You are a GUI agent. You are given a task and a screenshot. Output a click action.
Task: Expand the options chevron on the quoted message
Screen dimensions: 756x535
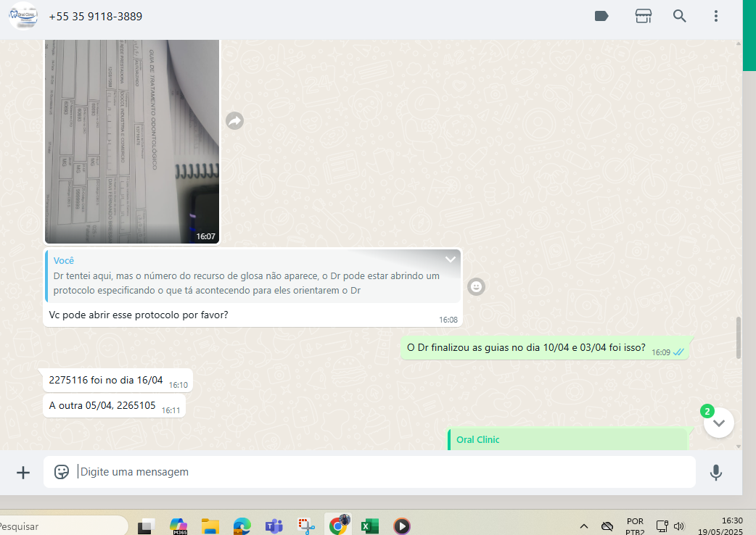coord(451,259)
